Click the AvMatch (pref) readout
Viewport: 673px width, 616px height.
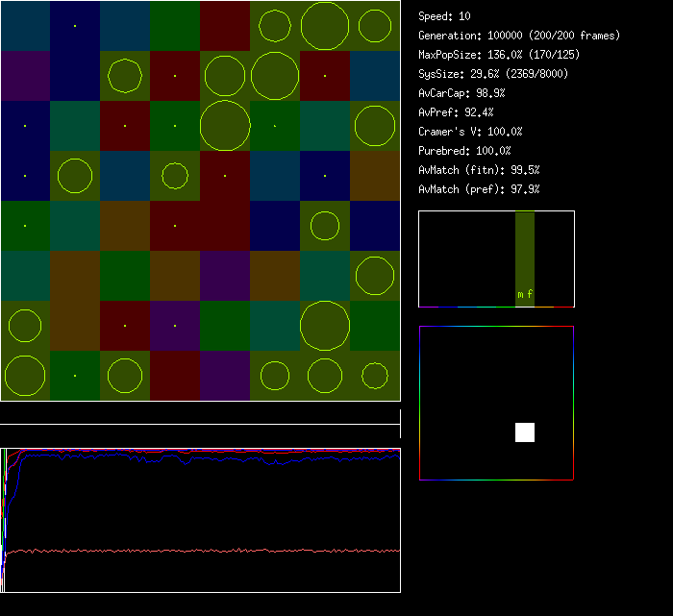click(479, 189)
